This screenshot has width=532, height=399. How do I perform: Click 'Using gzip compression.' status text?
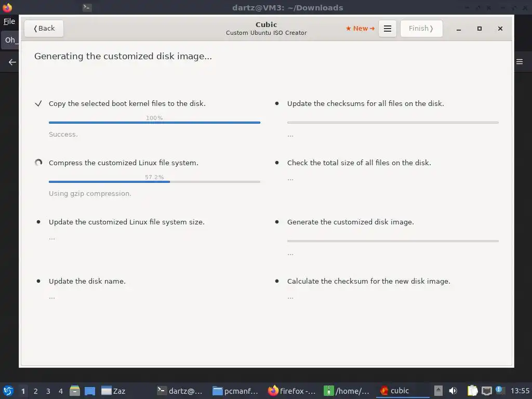pos(90,194)
